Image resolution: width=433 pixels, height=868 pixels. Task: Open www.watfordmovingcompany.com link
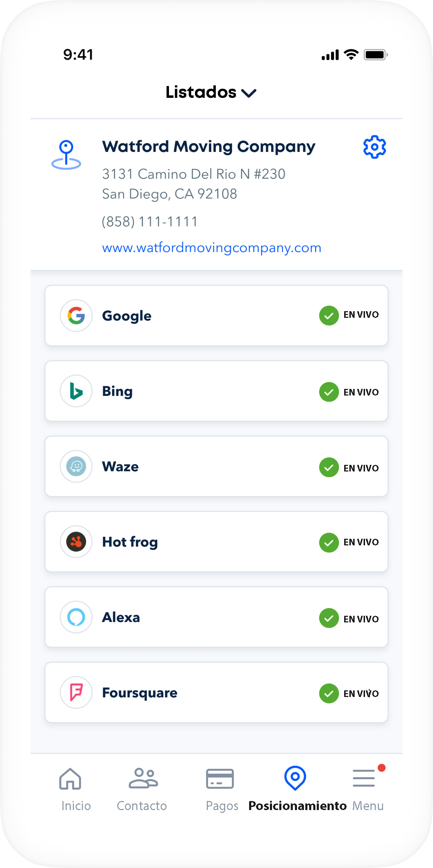(x=212, y=248)
